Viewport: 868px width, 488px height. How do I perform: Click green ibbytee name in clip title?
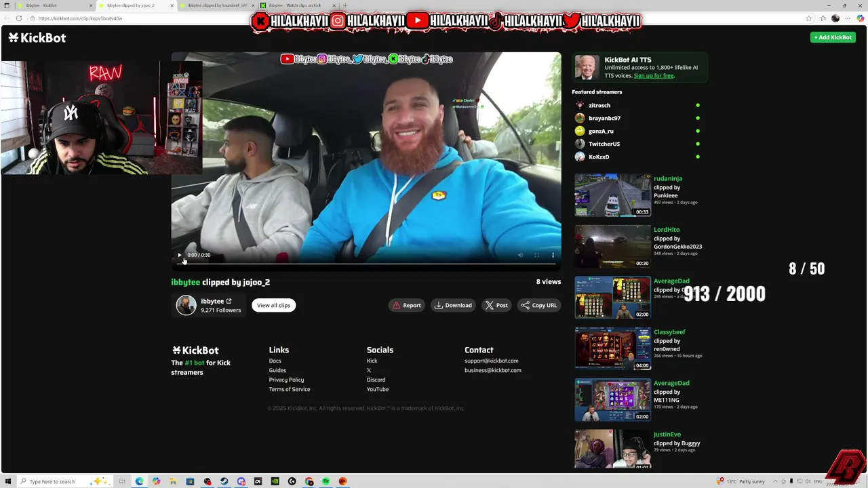pos(185,282)
